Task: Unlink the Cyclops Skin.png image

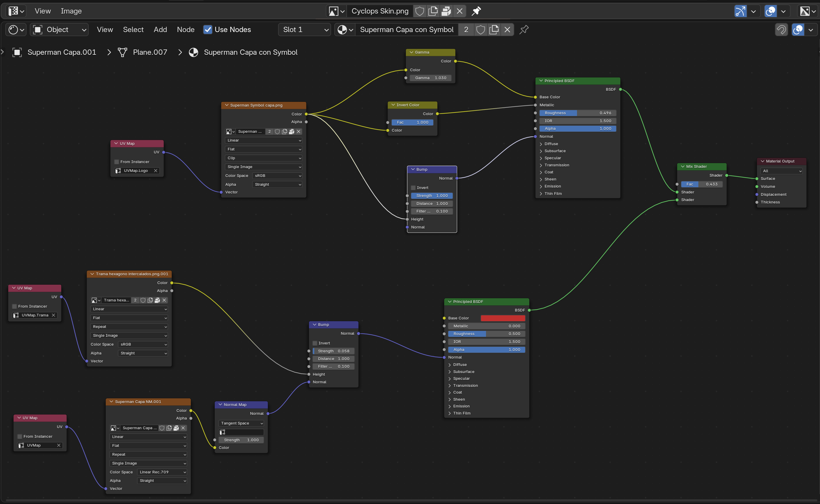Action: point(459,11)
